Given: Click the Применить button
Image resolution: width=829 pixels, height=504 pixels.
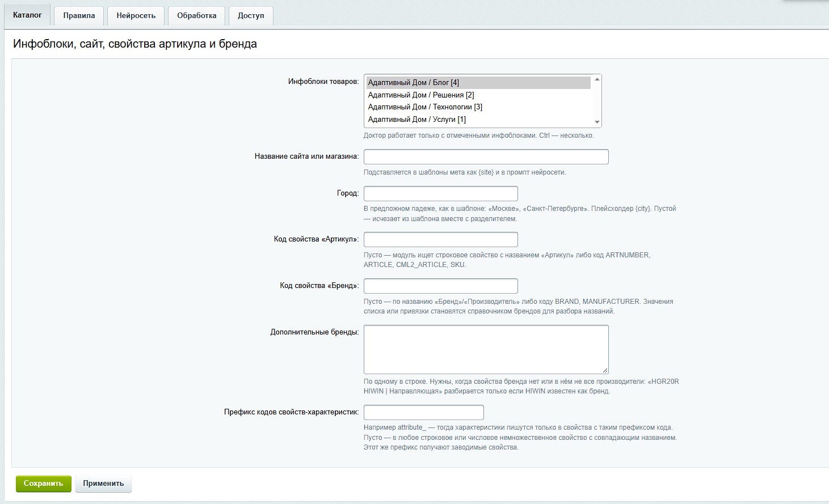Looking at the screenshot, I should tap(103, 484).
